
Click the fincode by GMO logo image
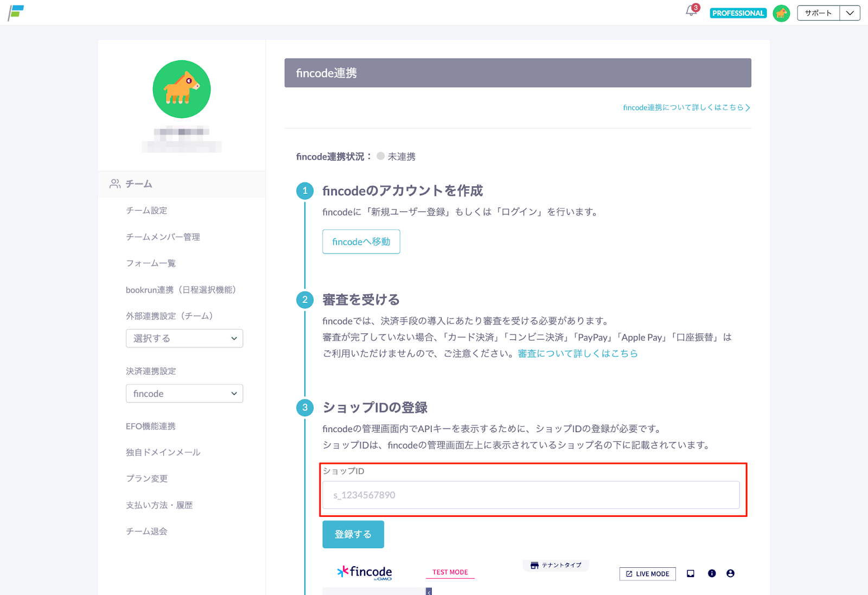[365, 573]
